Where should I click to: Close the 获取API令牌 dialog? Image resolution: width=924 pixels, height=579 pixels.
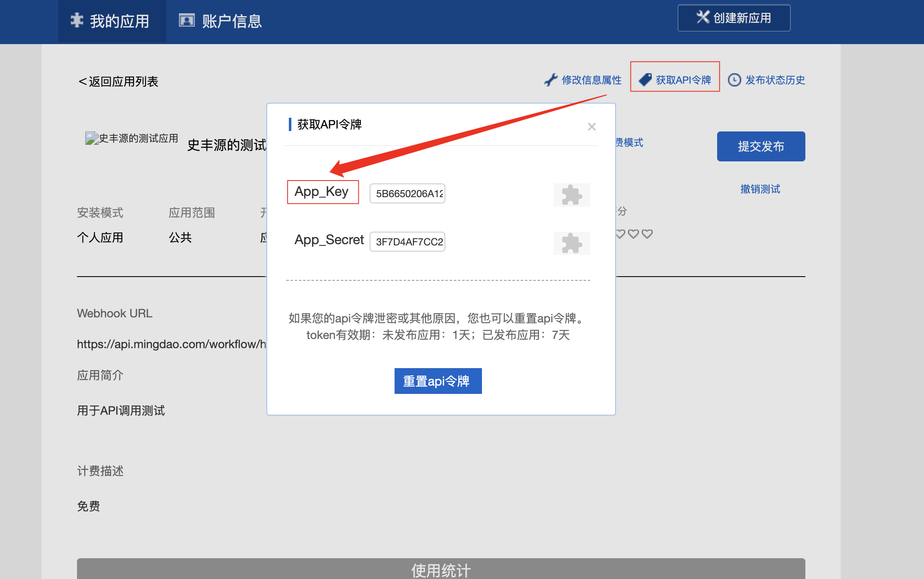pyautogui.click(x=591, y=126)
